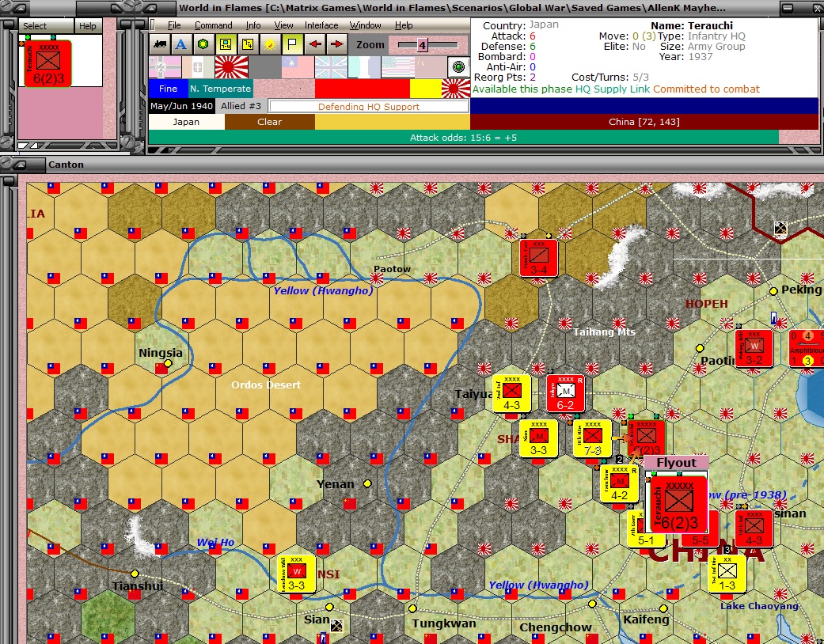This screenshot has width=824, height=644.
Task: Select the red 3-4 unit near Paotow
Action: 538,258
